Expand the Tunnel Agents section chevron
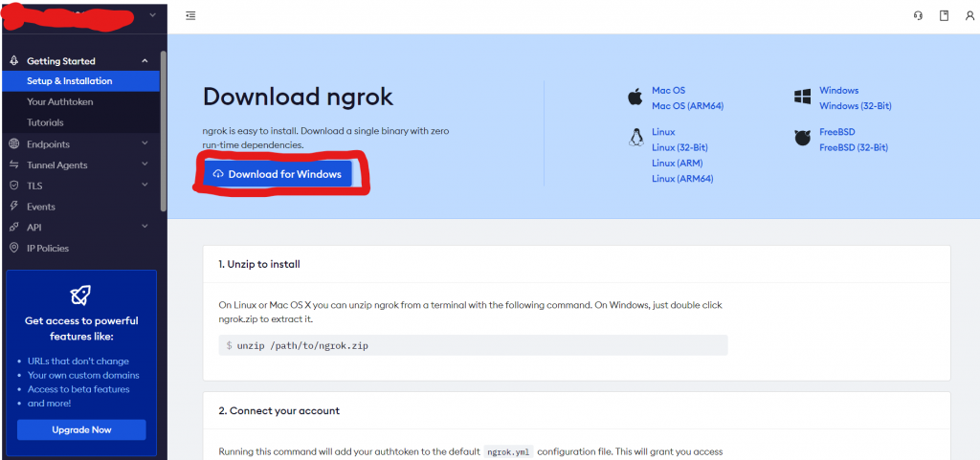Screen dimensions: 980x460 (x=145, y=164)
